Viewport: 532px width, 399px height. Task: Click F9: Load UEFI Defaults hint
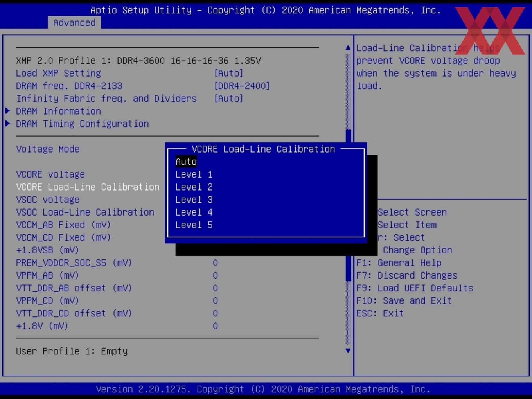pyautogui.click(x=415, y=288)
